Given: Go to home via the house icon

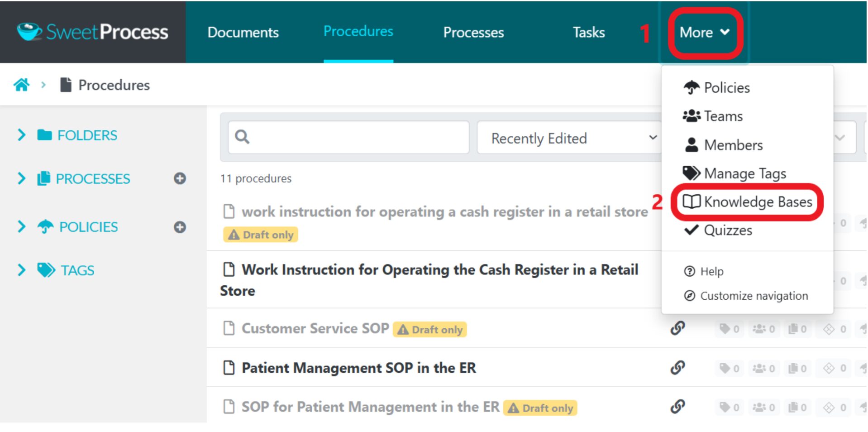Looking at the screenshot, I should tap(21, 85).
